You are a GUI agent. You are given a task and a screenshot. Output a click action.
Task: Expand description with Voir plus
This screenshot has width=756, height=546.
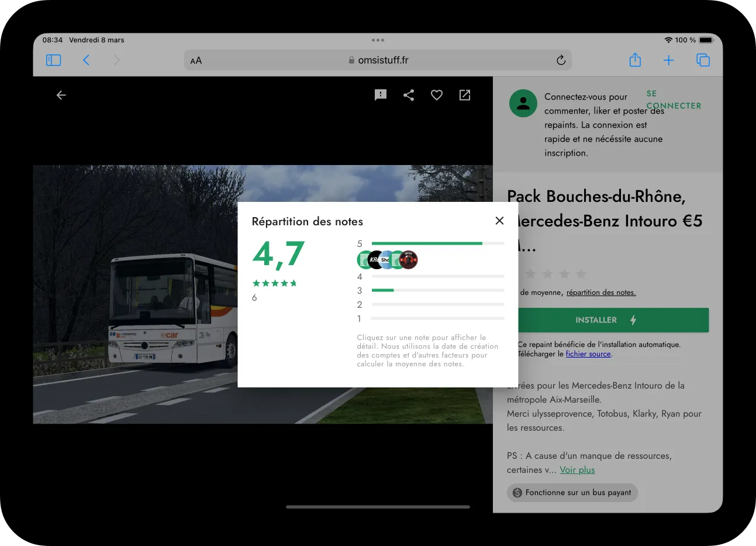(577, 470)
